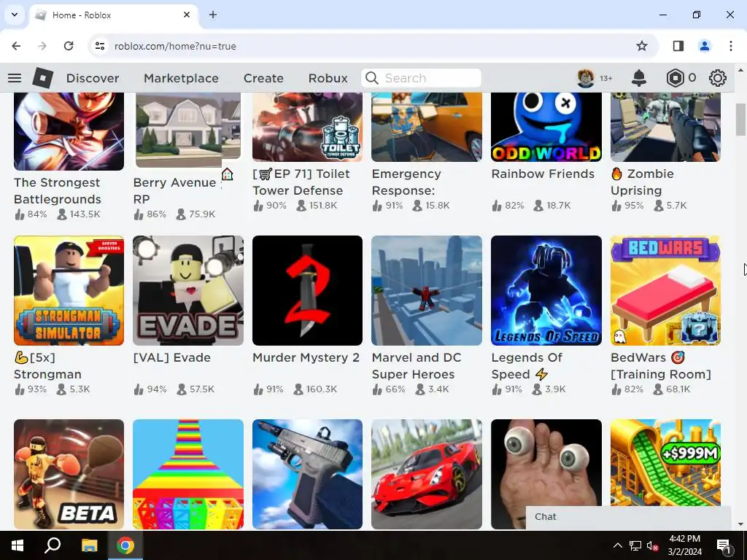Click the red sports car thumbnail

(427, 474)
